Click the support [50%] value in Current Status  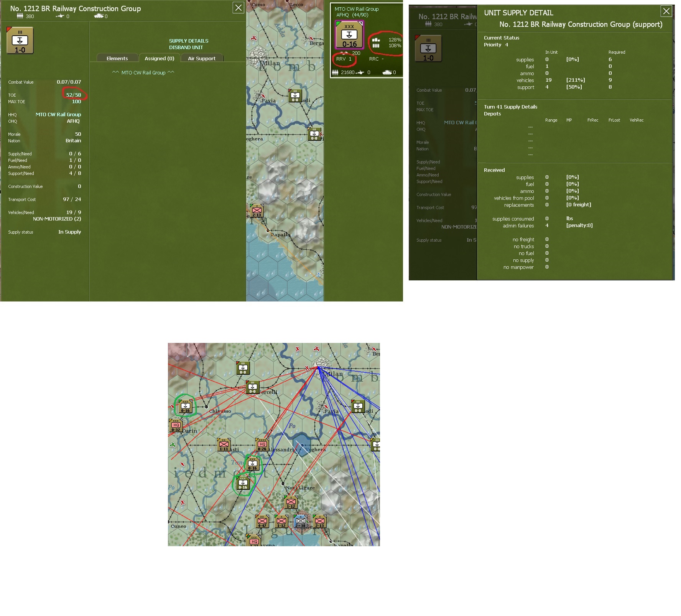point(574,87)
